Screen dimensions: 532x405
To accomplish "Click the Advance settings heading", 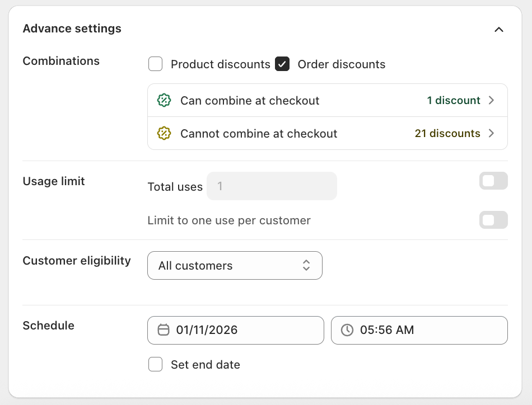I will pyautogui.click(x=72, y=29).
